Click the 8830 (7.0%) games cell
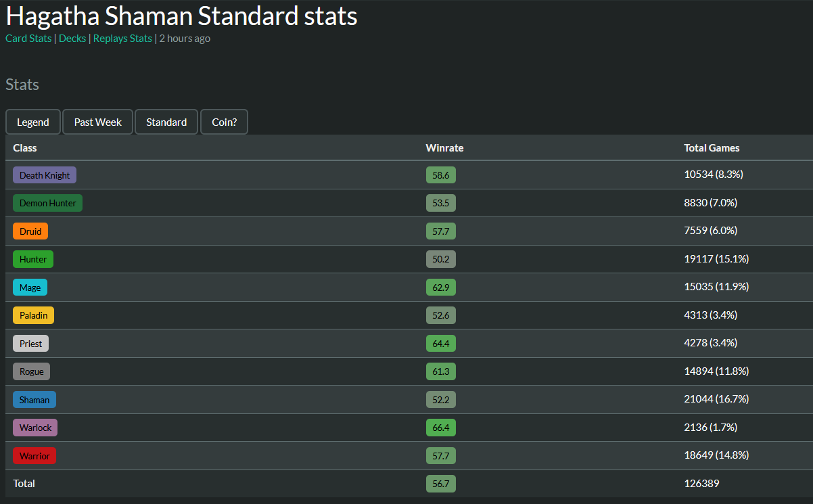Image resolution: width=813 pixels, height=504 pixels. (711, 202)
